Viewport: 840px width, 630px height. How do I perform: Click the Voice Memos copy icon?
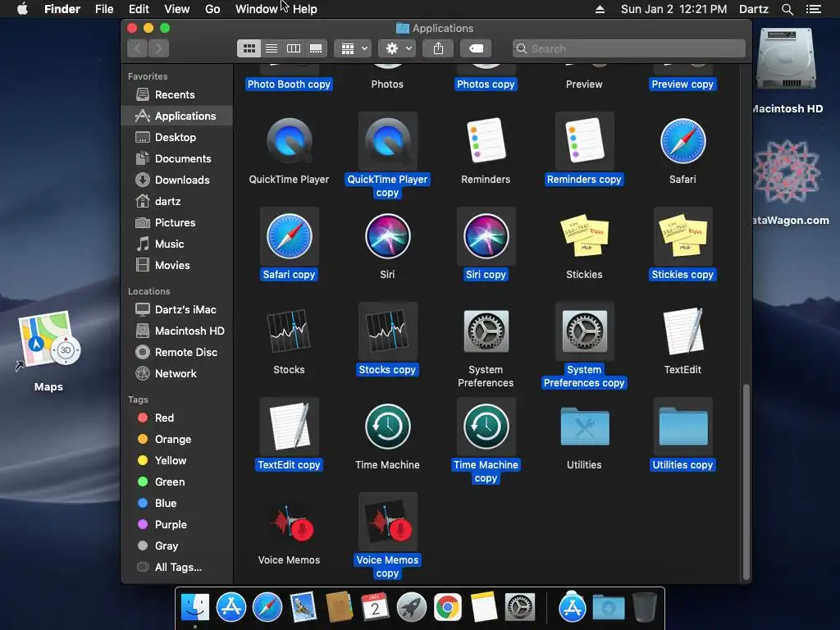pyautogui.click(x=387, y=522)
